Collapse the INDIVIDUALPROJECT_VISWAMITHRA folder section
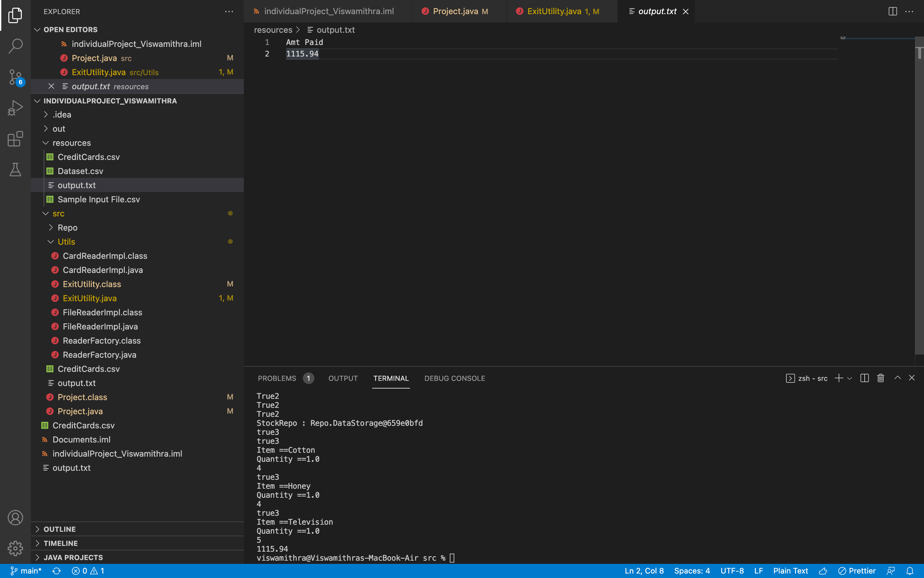 tap(38, 101)
